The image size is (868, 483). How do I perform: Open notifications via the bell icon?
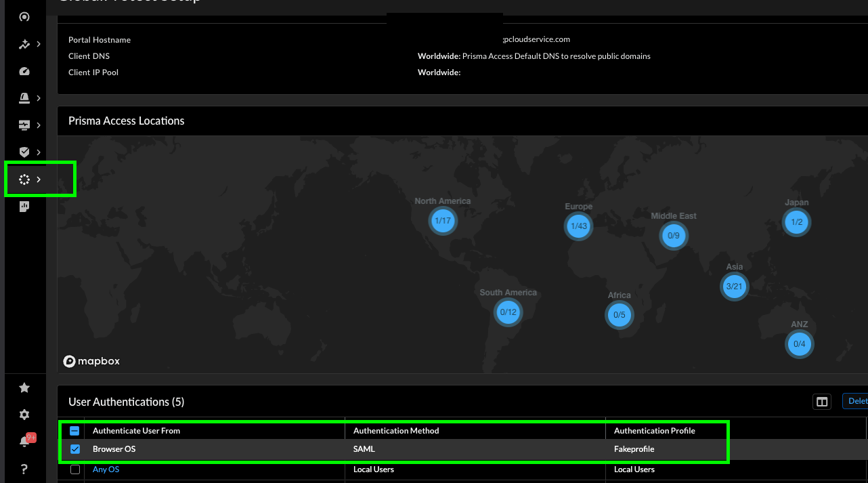click(x=24, y=440)
